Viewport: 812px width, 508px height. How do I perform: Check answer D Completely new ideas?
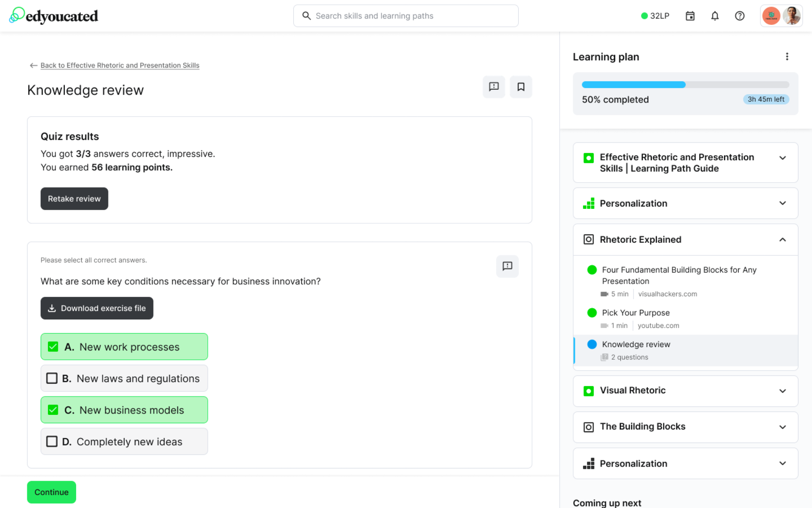click(52, 441)
